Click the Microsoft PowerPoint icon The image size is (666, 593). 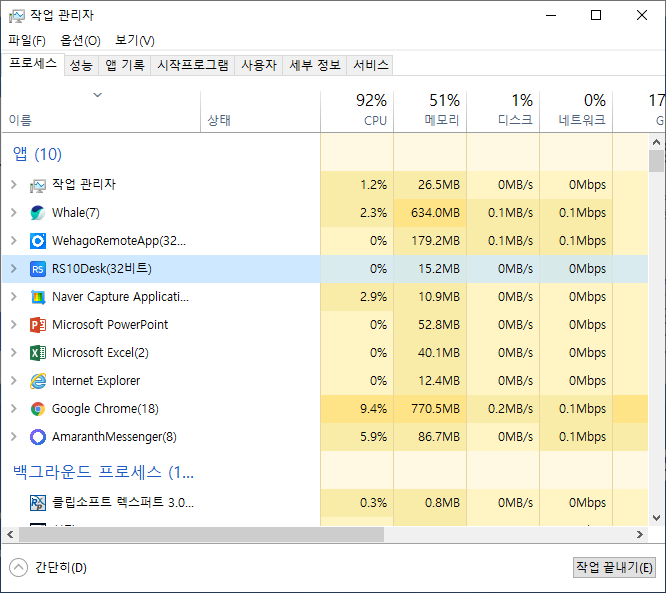pyautogui.click(x=38, y=325)
